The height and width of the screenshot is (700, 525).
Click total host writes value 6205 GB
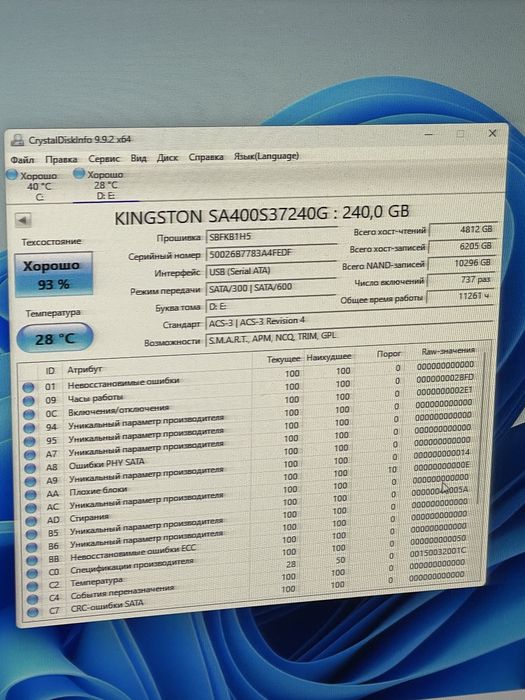coord(462,246)
